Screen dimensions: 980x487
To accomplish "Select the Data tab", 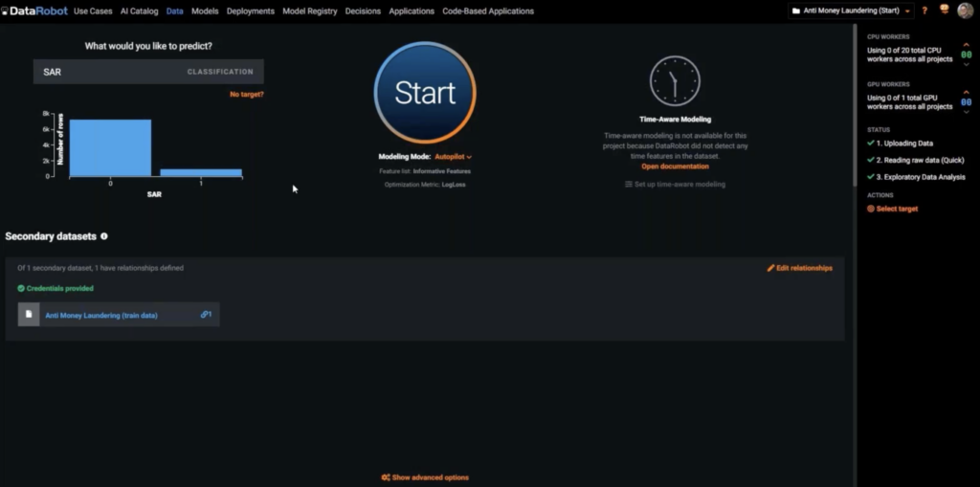I will point(175,11).
